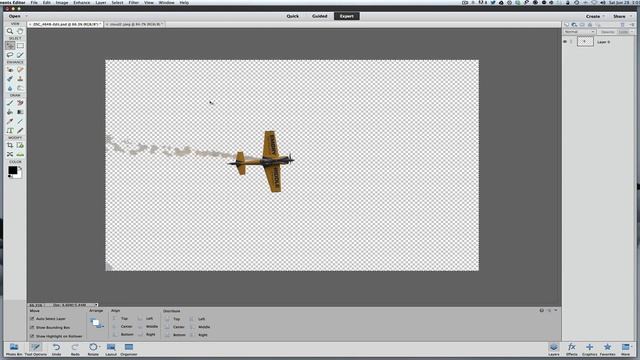Select the Lasso tool
Image resolution: width=640 pixels, height=360 pixels.
(10, 55)
